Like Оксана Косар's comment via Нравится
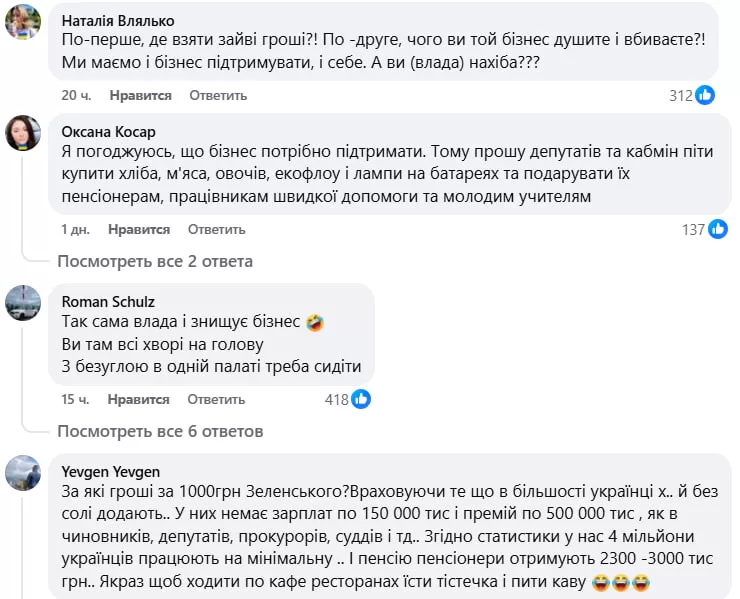Image resolution: width=740 pixels, height=599 pixels. click(140, 230)
